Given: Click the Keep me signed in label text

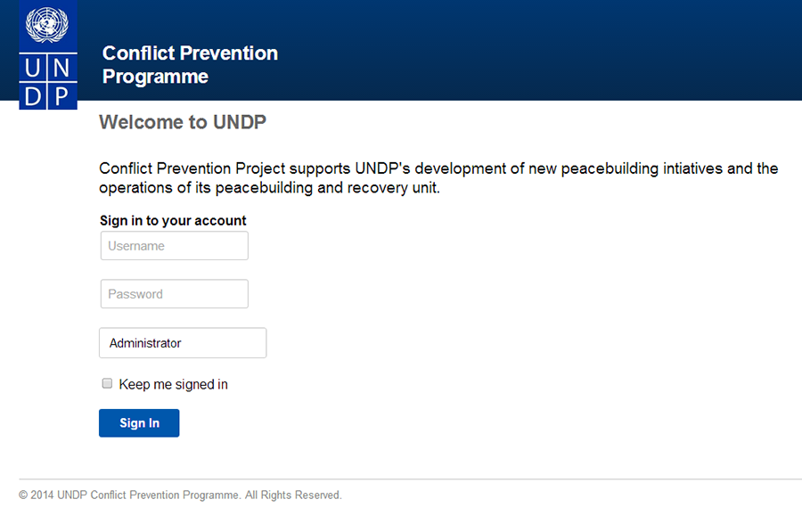Looking at the screenshot, I should pos(174,384).
